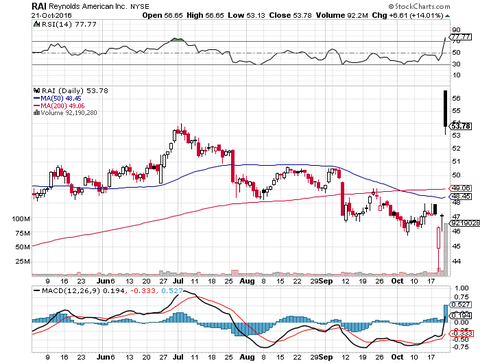Click the Volume 92,190,280 legend text

[69, 113]
